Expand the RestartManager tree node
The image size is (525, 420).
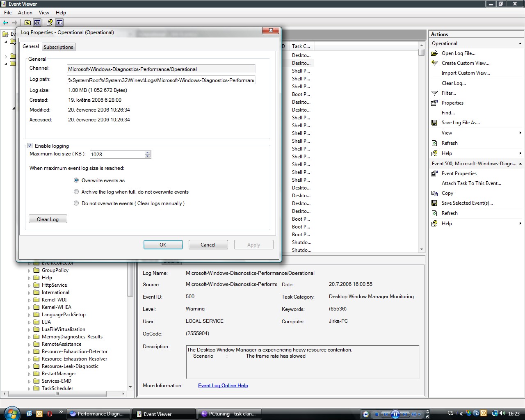coord(30,374)
